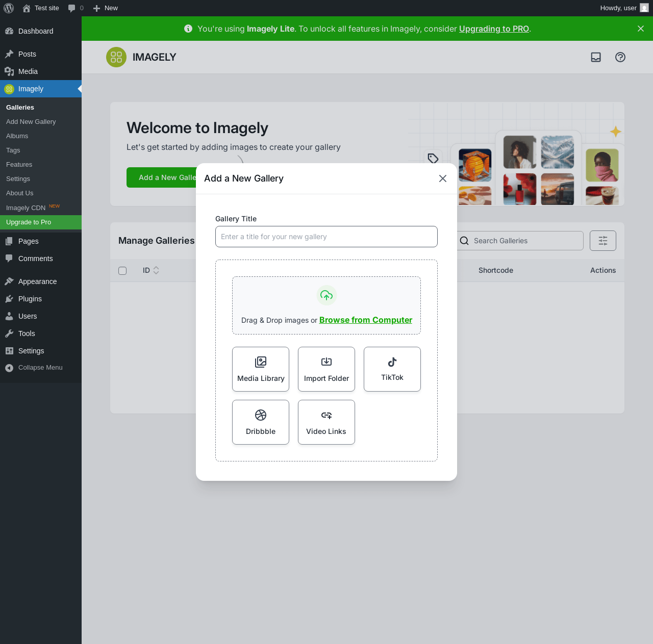Select the Imagely sidebar menu item
This screenshot has height=644, width=653.
coord(41,89)
